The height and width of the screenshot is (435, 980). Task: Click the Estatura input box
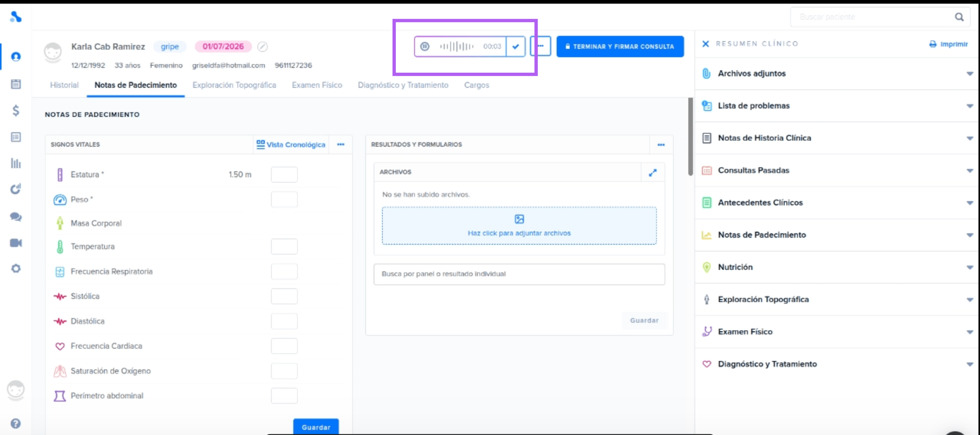(x=284, y=175)
